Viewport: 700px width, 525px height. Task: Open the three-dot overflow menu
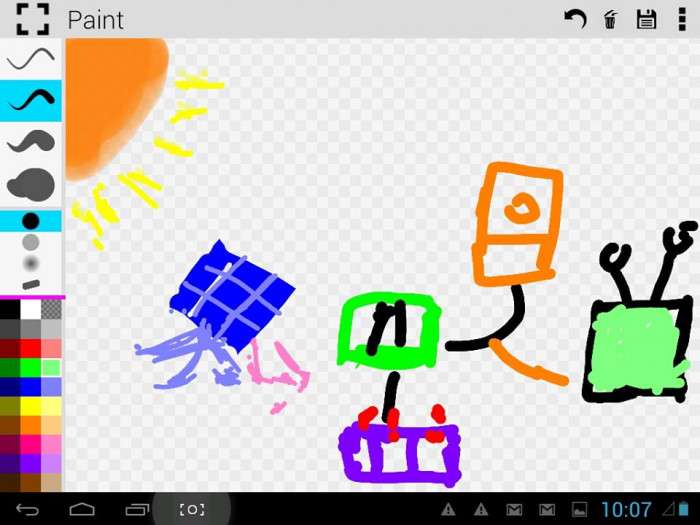tap(682, 19)
